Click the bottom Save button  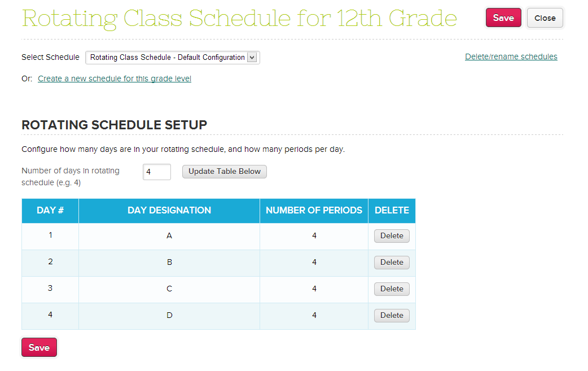click(x=38, y=347)
